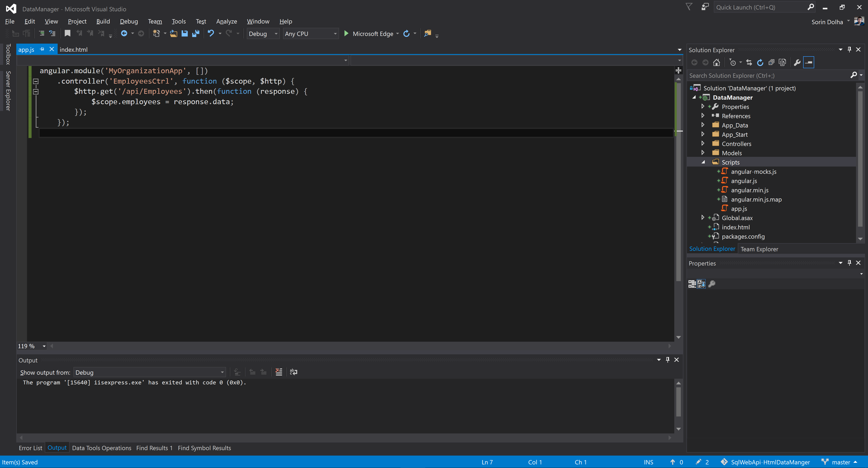Image resolution: width=868 pixels, height=468 pixels.
Task: Click Clear All in Output toolbar
Action: tap(279, 372)
